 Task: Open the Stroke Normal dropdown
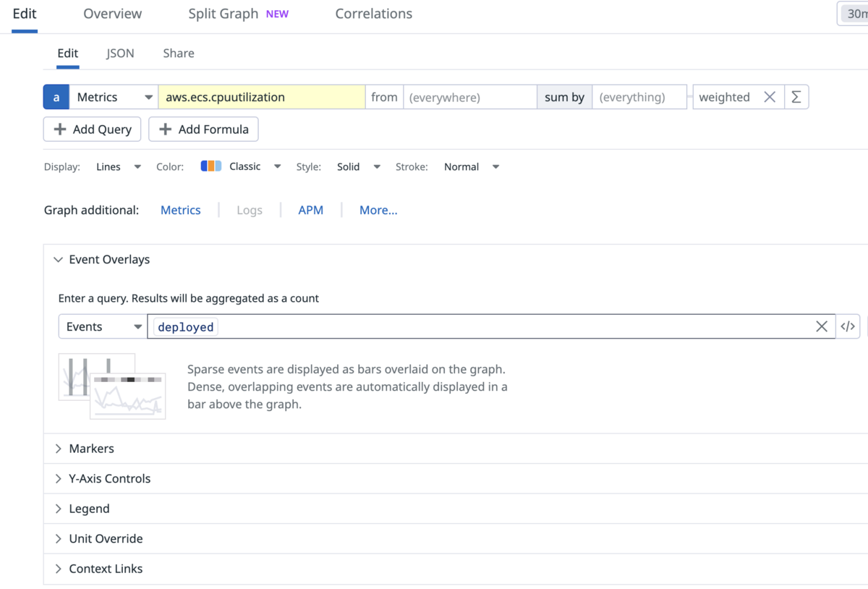472,166
